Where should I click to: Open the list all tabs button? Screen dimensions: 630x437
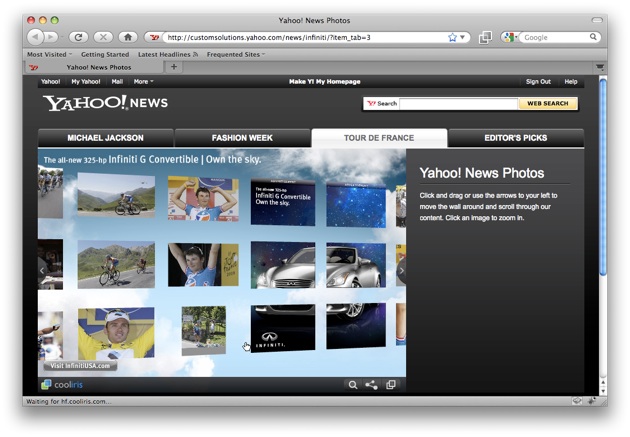point(599,67)
